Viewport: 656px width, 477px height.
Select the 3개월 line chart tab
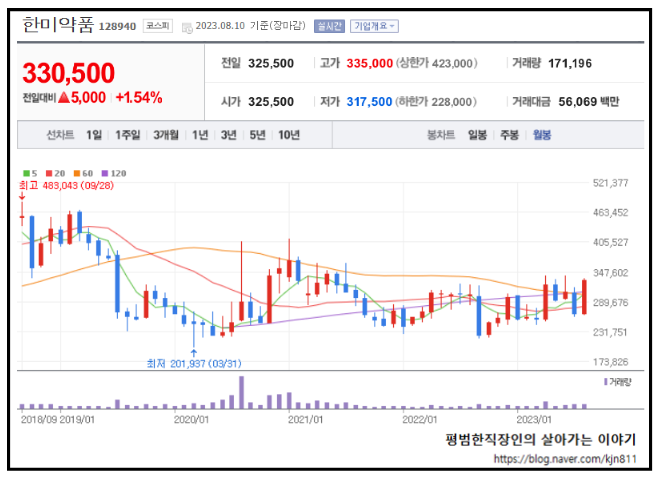[x=166, y=135]
